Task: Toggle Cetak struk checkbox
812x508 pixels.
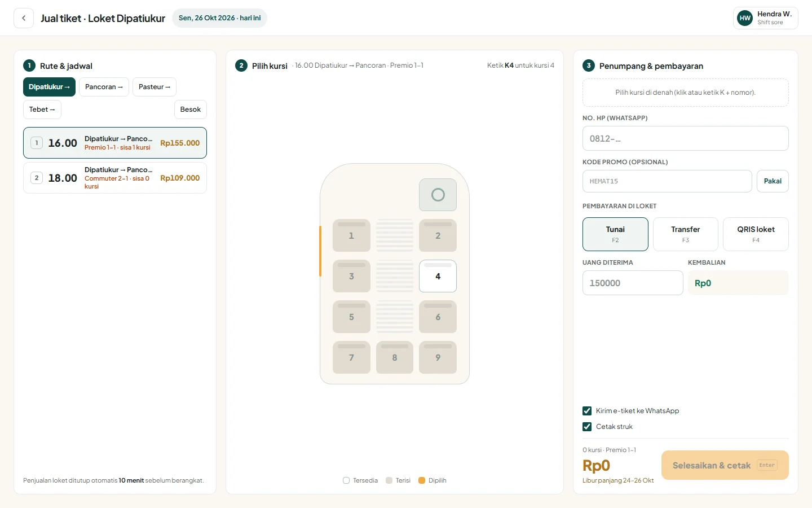Action: (x=587, y=427)
